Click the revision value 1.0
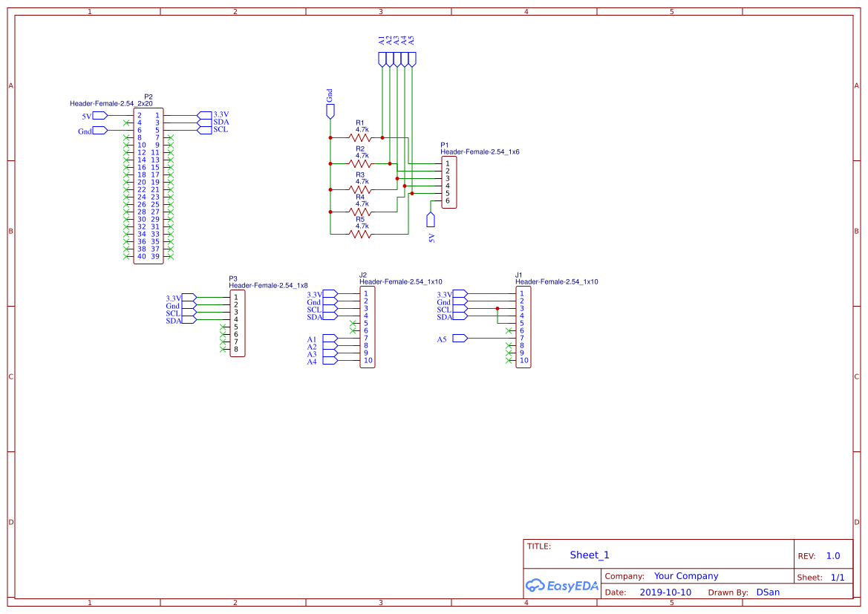This screenshot has width=868, height=614. tap(832, 556)
